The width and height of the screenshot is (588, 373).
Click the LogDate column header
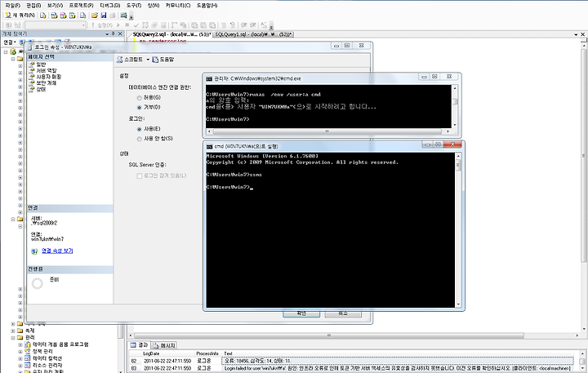click(x=151, y=353)
